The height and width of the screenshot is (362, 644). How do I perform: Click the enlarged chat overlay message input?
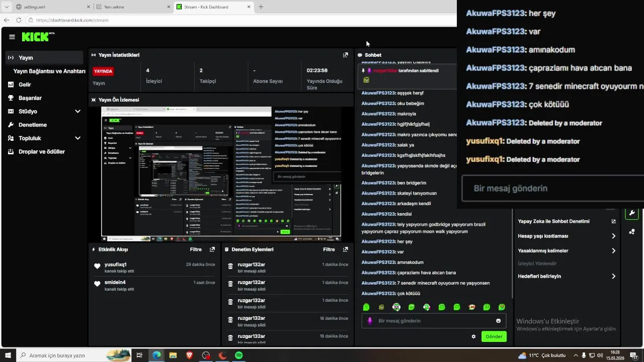coord(552,188)
